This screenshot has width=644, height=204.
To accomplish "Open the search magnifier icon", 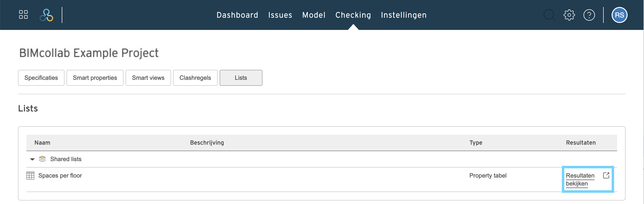I will click(x=549, y=15).
